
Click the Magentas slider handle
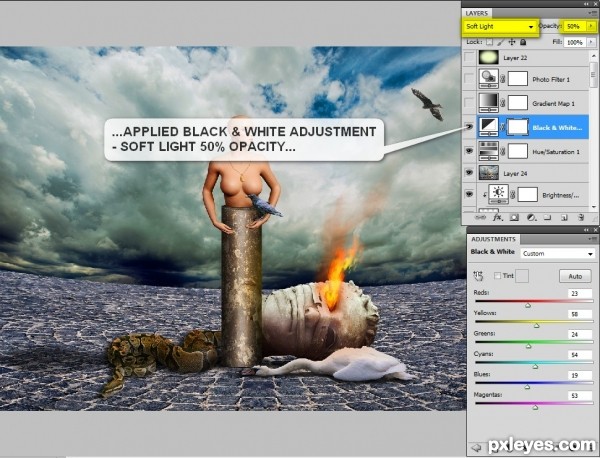pos(535,407)
